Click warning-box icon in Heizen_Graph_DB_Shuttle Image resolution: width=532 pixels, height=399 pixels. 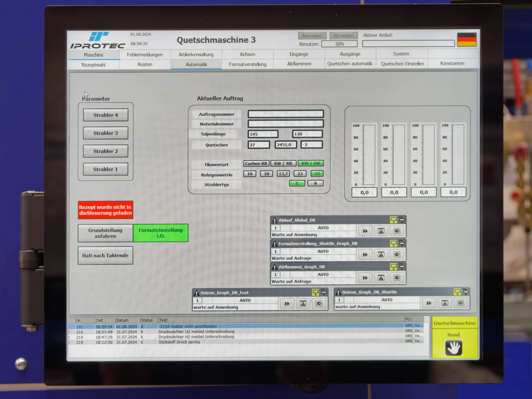[445, 303]
